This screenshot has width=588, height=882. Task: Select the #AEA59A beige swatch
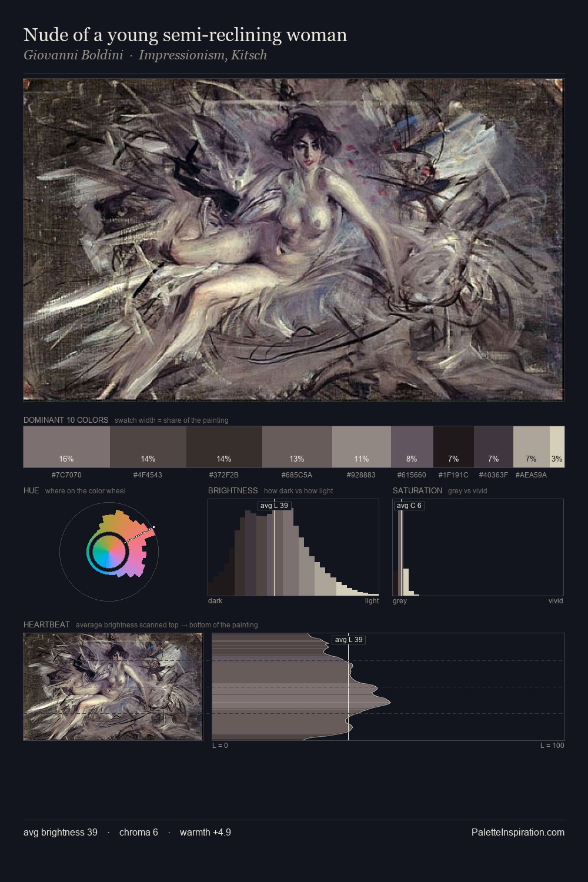tap(532, 447)
